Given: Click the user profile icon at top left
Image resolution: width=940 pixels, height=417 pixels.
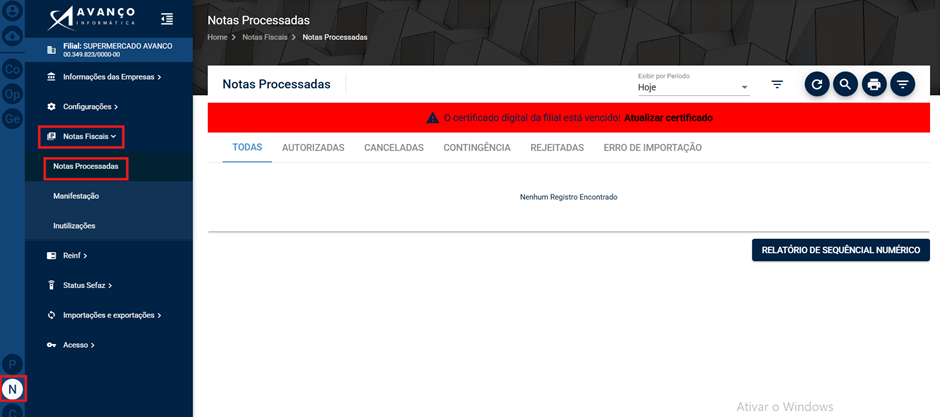Looking at the screenshot, I should point(13,10).
